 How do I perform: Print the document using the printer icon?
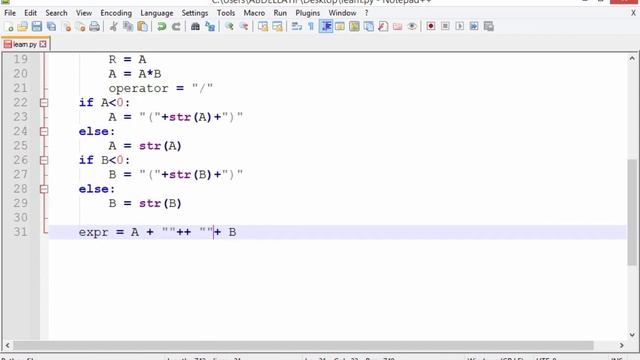tap(94, 27)
